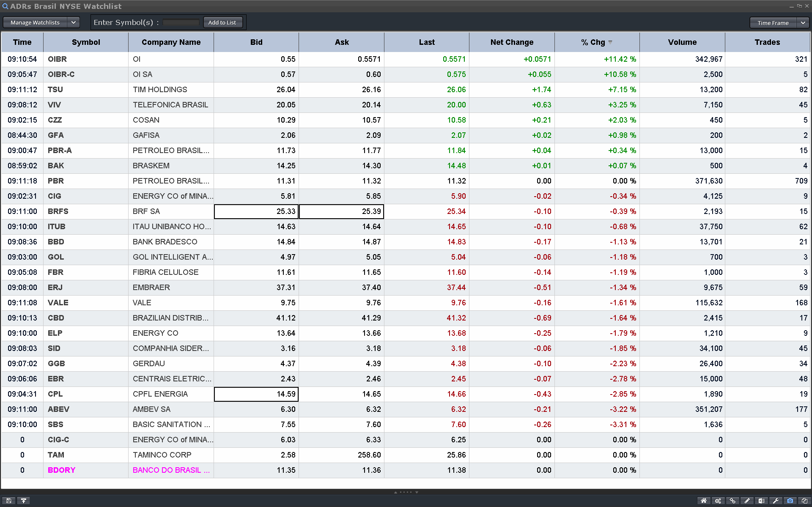812x507 pixels.
Task: Click the home icon in bottom toolbar
Action: coord(704,501)
